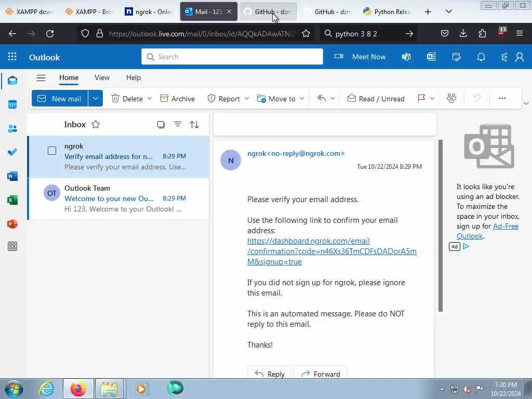532x399 pixels.
Task: Expand the New mail dropdown arrow
Action: coord(96,98)
